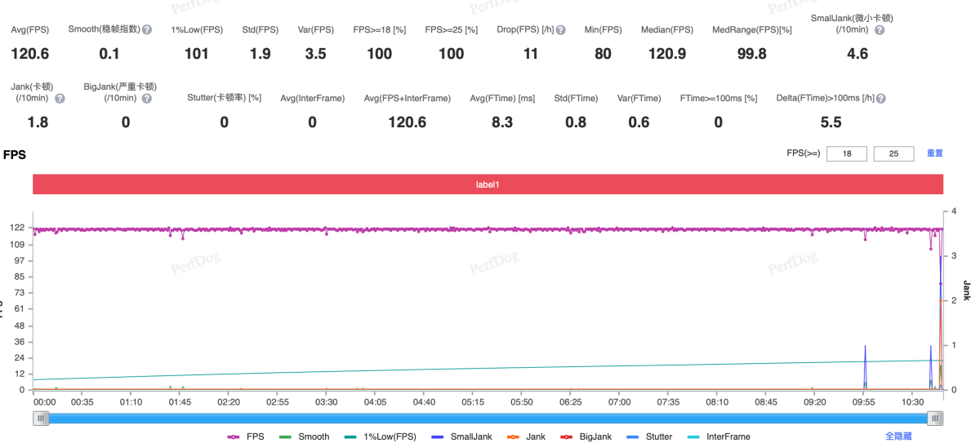
Task: Toggle InterFrame legend entry
Action: [x=719, y=436]
